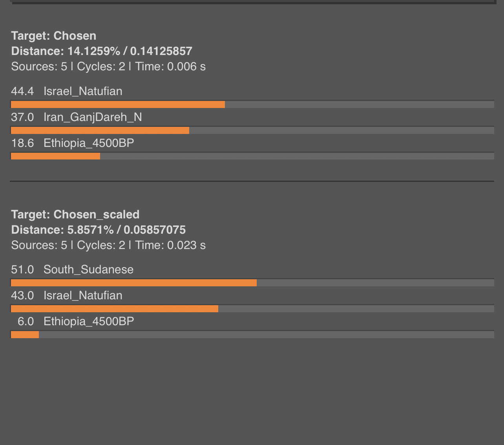
Task: Click the 0.006 s sources and cycles line
Action: pyautogui.click(x=108, y=66)
